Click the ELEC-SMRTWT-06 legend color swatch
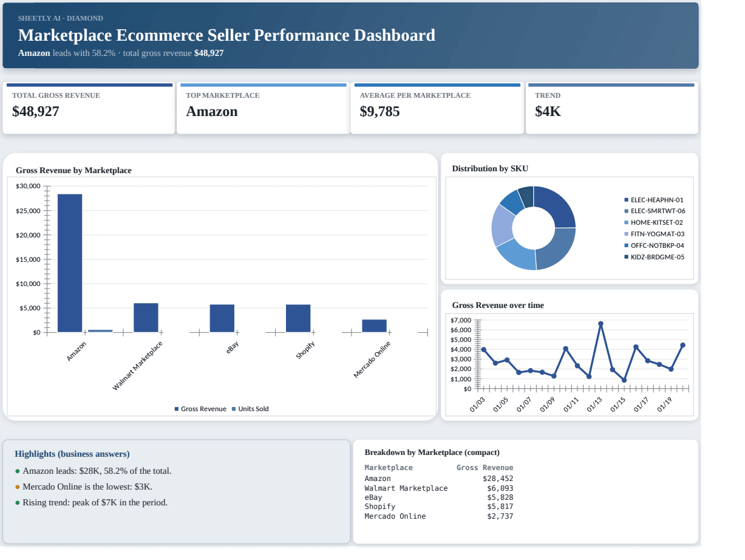This screenshot has width=745, height=560. [x=627, y=211]
